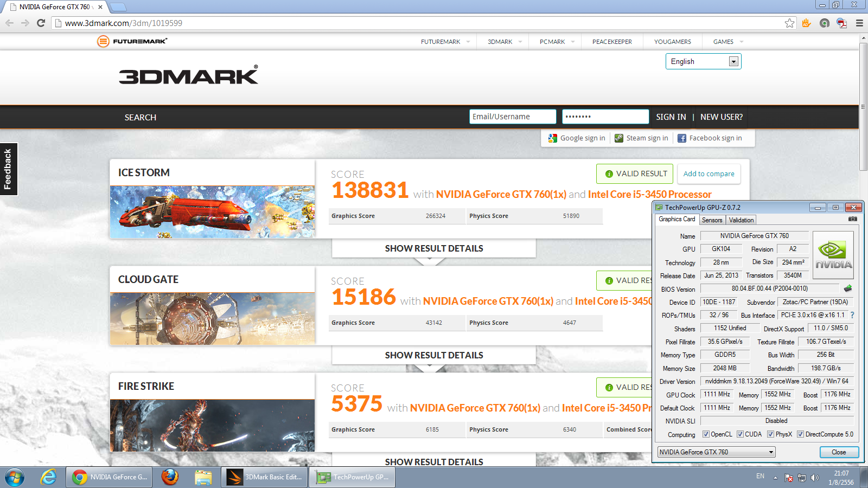This screenshot has width=868, height=488.
Task: Click the Fire Strike benchmark thumbnail
Action: coord(212,426)
